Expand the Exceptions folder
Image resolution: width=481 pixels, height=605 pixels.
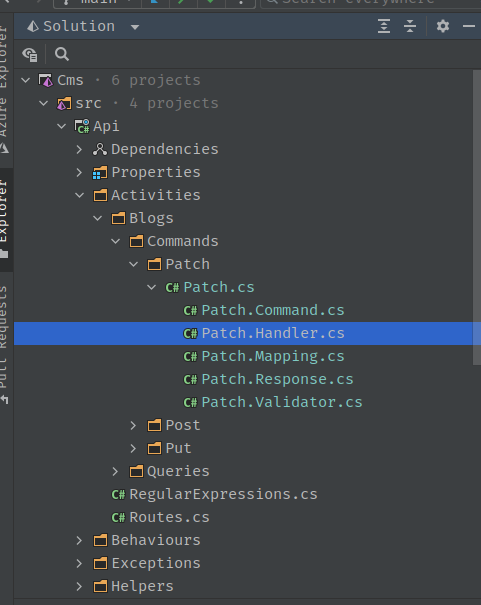[x=79, y=563]
